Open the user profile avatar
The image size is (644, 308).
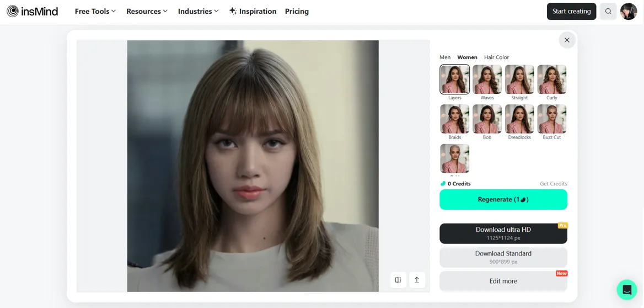(x=629, y=11)
